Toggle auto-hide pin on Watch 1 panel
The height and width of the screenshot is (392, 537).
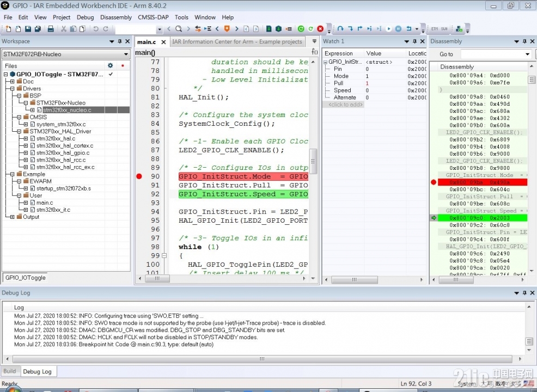[x=414, y=41]
